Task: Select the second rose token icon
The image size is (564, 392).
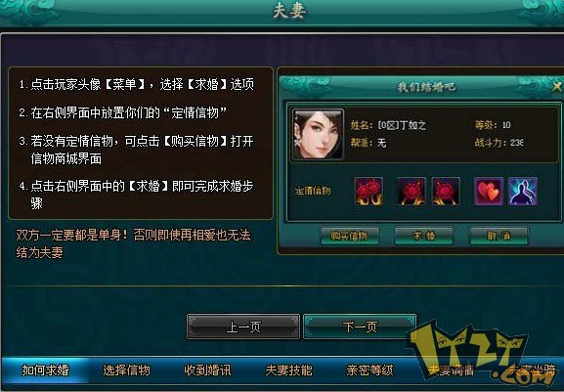Action: [x=412, y=192]
